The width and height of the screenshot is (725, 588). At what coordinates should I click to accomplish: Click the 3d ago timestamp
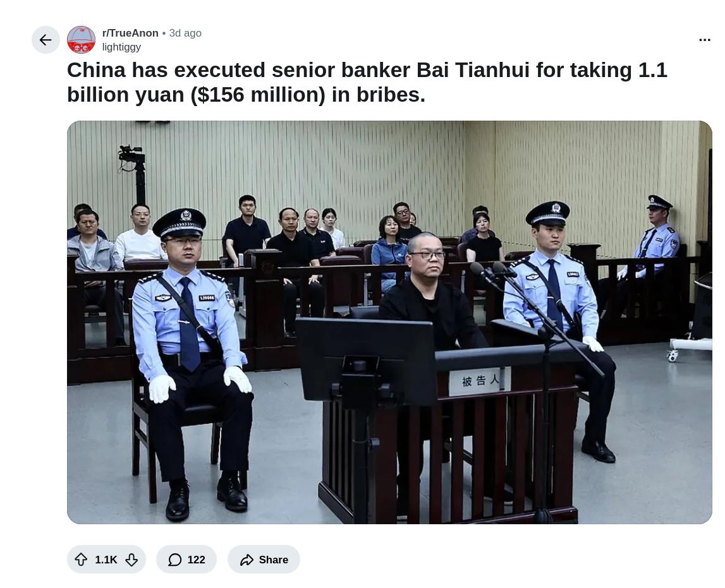185,33
